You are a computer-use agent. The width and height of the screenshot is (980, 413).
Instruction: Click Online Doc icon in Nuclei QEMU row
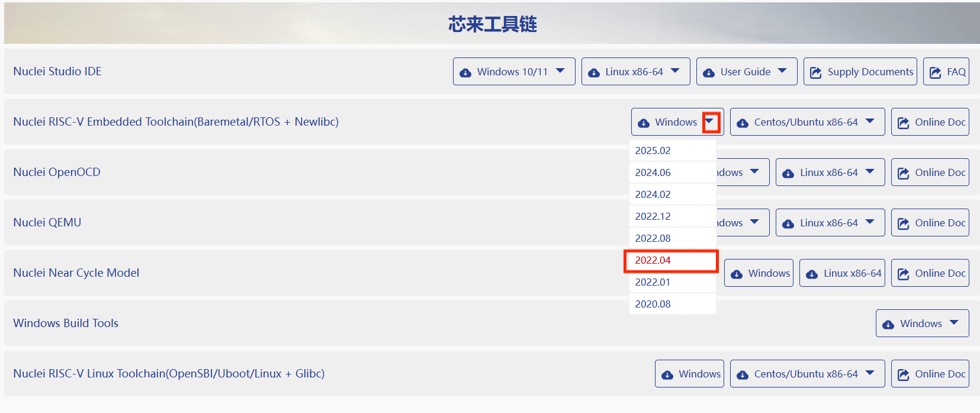903,223
